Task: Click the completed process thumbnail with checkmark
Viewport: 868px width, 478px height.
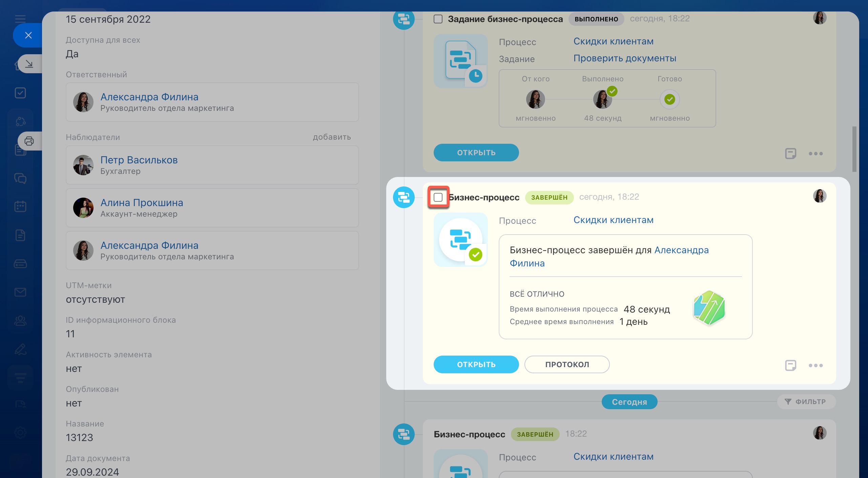Action: tap(460, 240)
